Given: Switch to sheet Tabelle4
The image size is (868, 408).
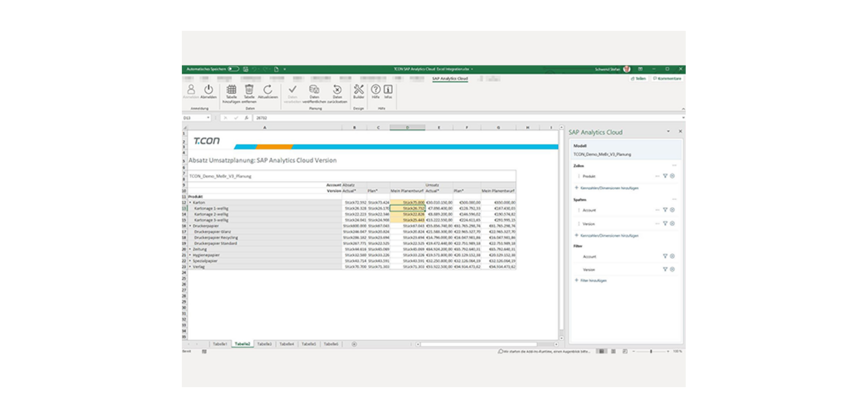Looking at the screenshot, I should (x=286, y=344).
